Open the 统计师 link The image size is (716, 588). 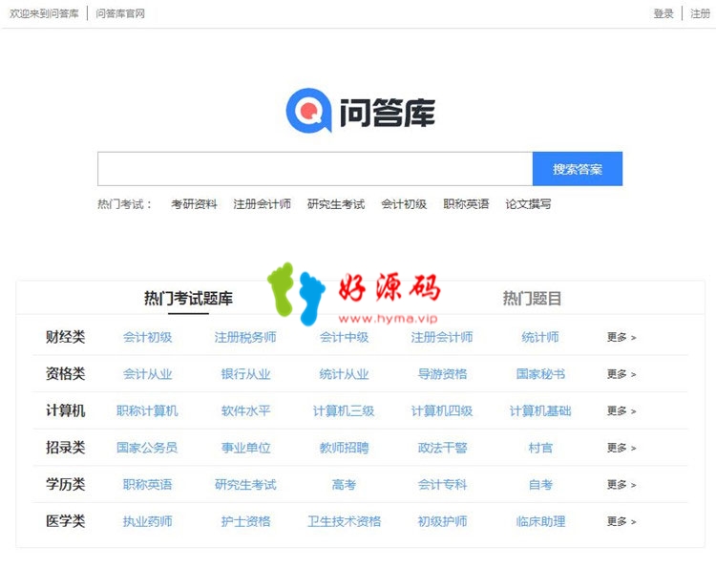coord(540,337)
